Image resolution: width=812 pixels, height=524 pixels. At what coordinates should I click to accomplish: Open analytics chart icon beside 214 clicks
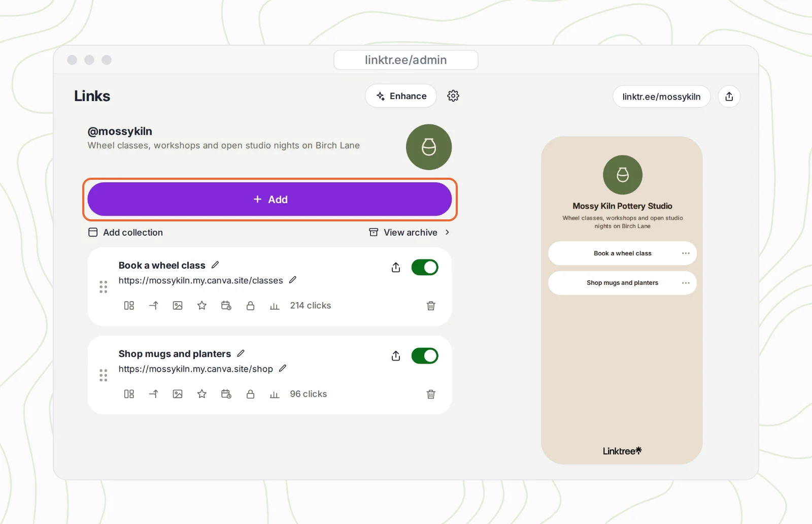point(275,306)
